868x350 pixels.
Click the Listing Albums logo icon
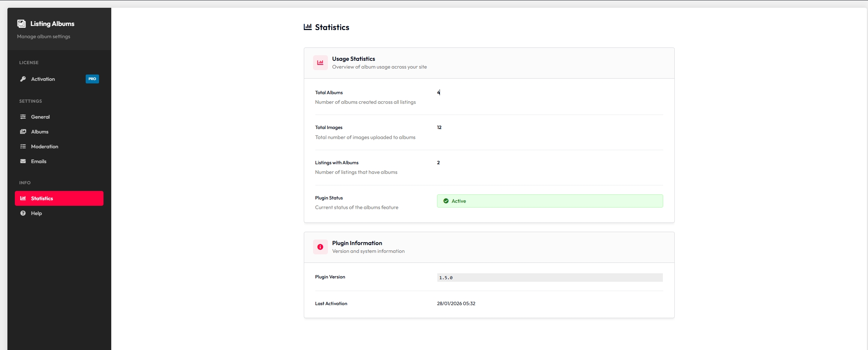(x=21, y=23)
